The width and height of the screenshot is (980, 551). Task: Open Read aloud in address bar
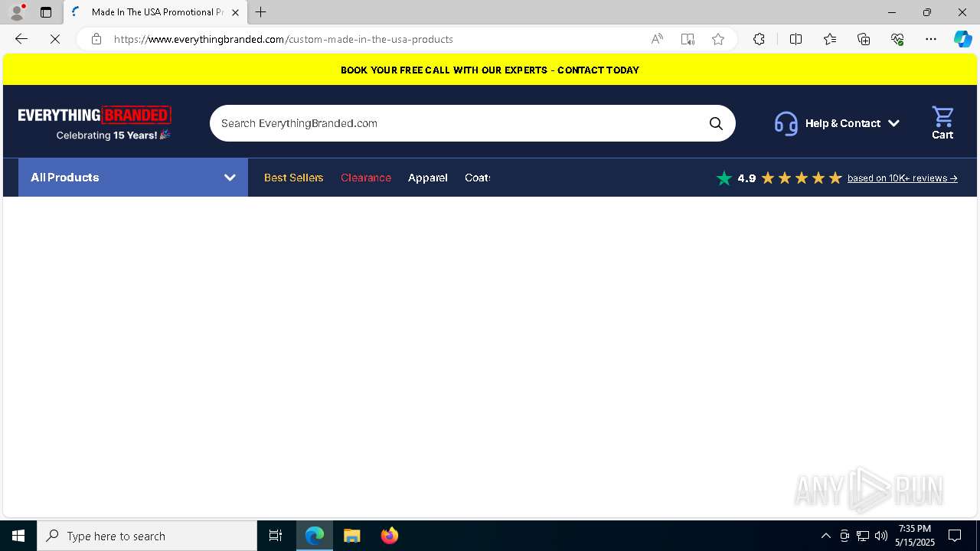[x=657, y=39]
